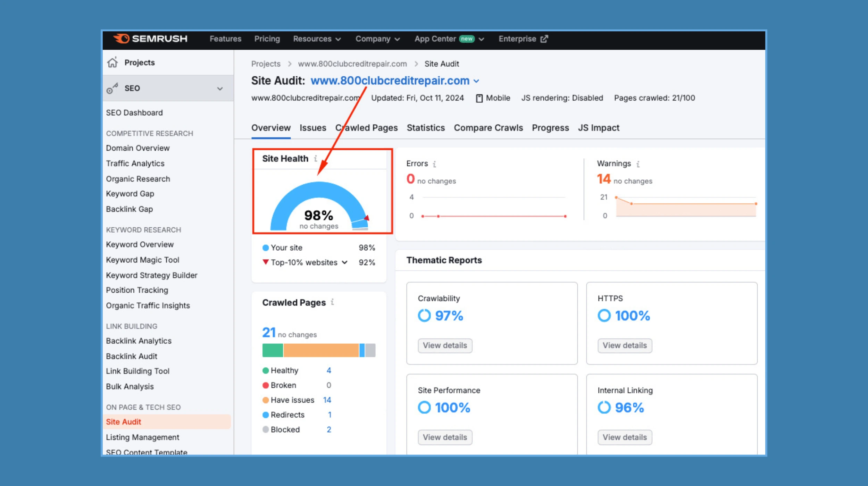Click the Warnings info icon

638,164
